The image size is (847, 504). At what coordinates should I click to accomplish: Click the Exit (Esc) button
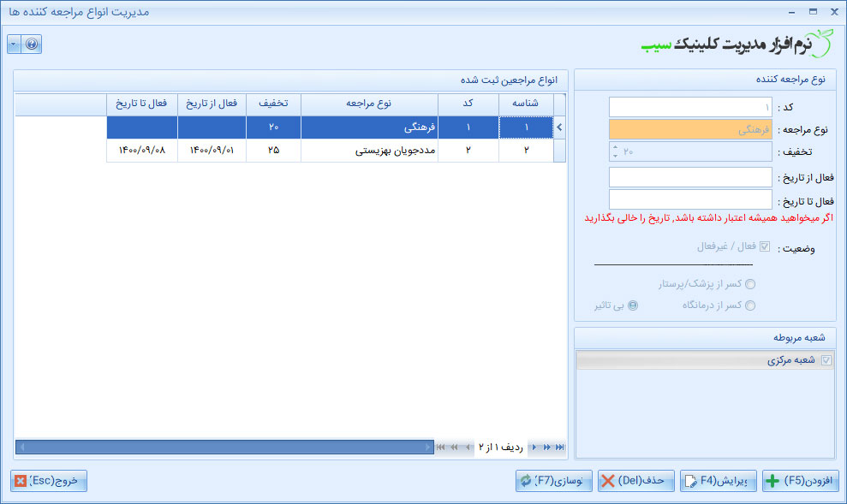(50, 481)
